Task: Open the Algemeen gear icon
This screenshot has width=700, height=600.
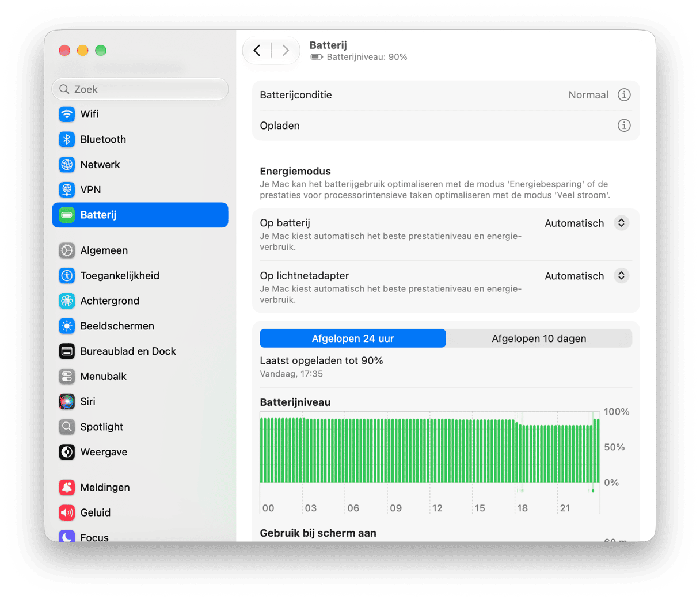Action: [x=67, y=250]
